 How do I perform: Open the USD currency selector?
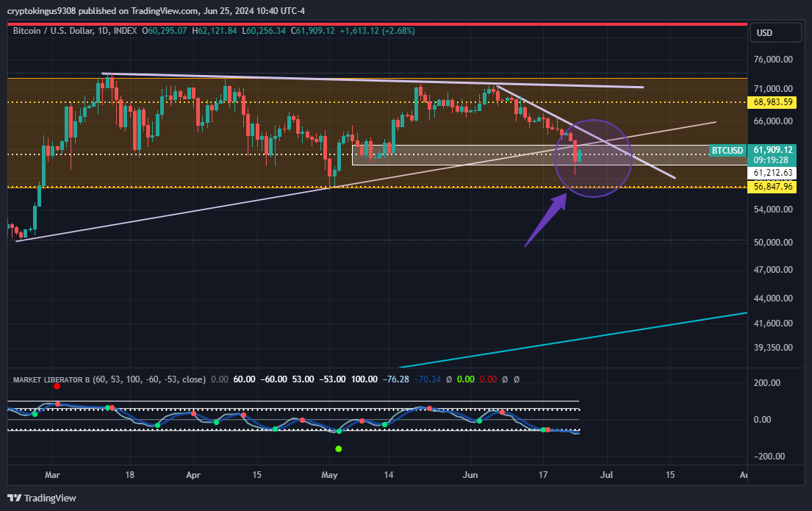point(775,32)
